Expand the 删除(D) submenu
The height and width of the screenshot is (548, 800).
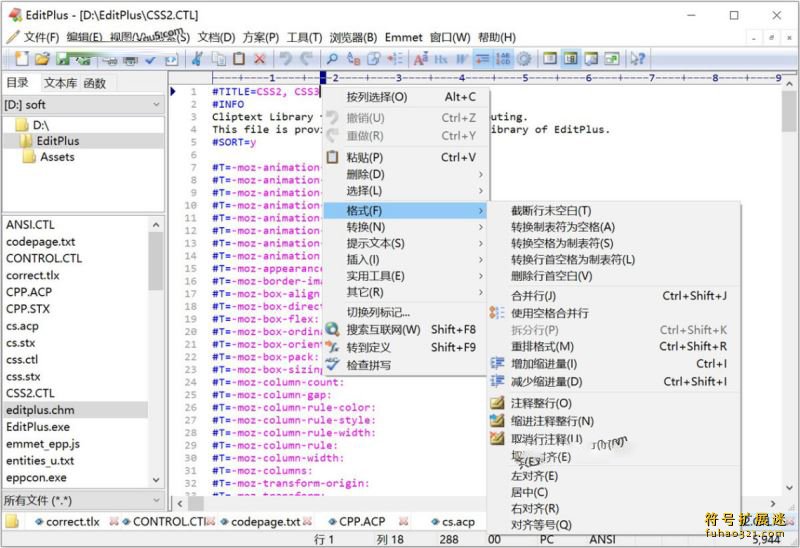[406, 174]
